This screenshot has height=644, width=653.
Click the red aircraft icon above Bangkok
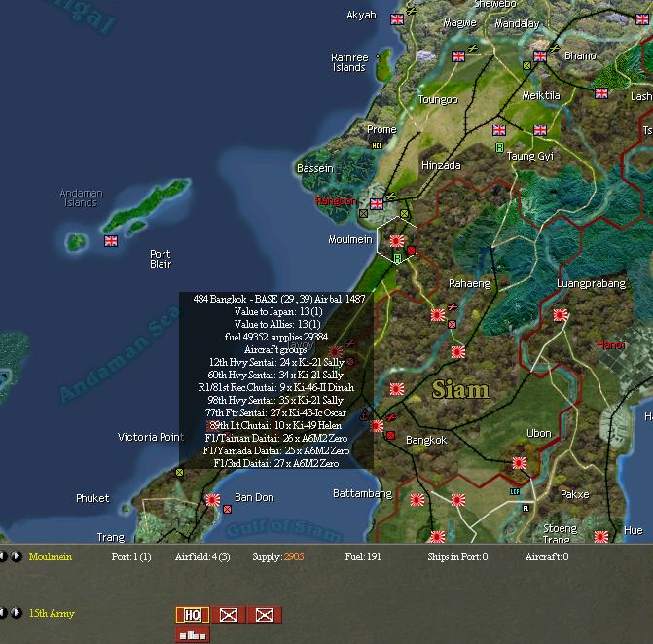coord(390,417)
